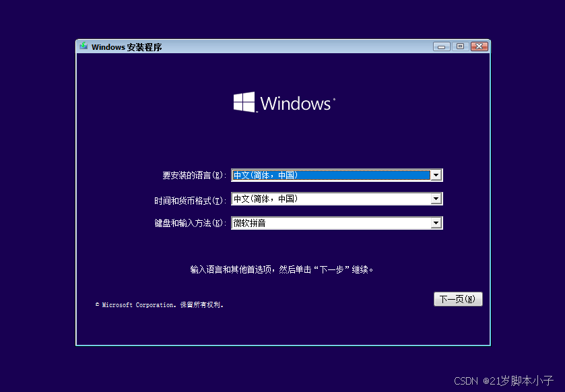Click the 键盘和输入方法(K) label
Viewport: 565px width, 392px height.
click(191, 224)
